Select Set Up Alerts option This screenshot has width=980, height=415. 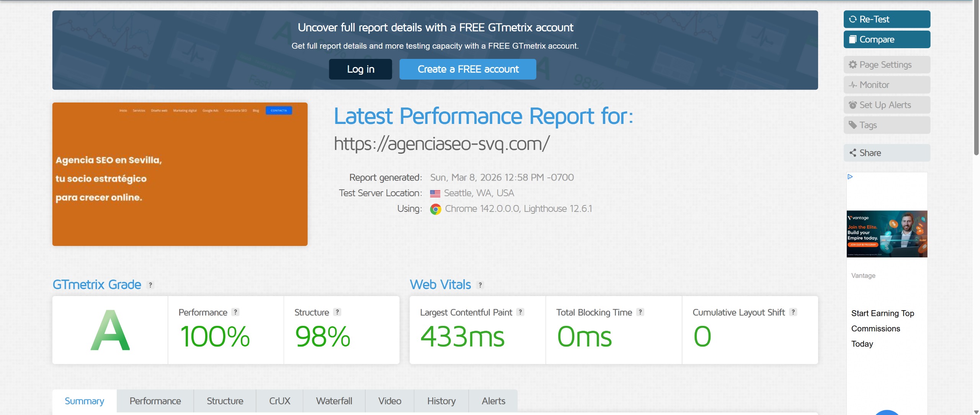click(887, 105)
